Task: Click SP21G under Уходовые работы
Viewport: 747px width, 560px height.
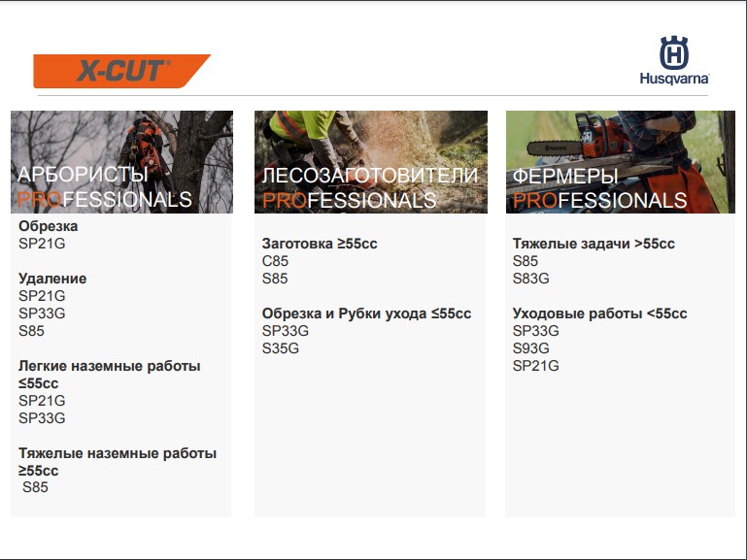Action: 536,366
